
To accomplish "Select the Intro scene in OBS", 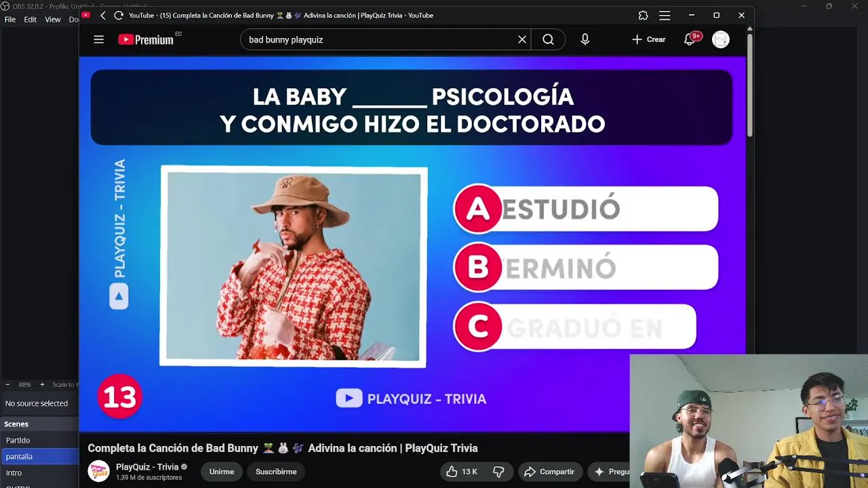I will click(x=39, y=472).
